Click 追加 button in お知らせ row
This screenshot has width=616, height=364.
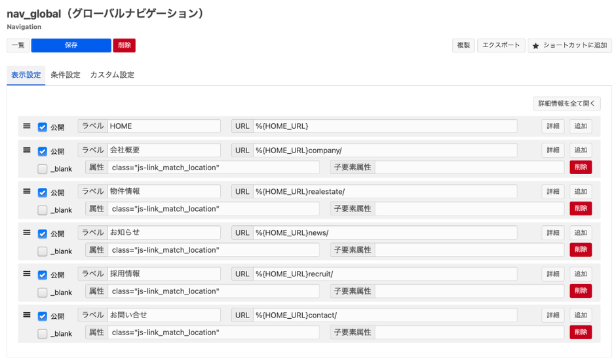[x=580, y=233]
